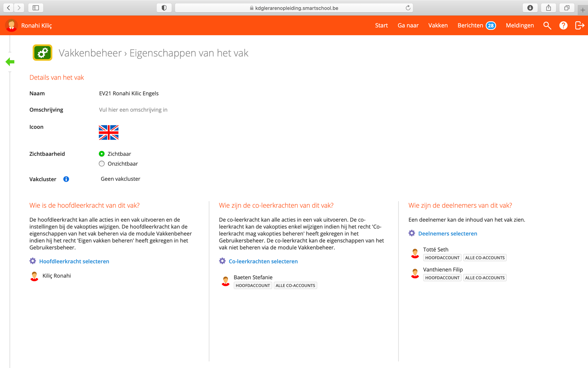The height and width of the screenshot is (368, 588).
Task: Click the avatar of Baeten Stefanie
Action: coord(226,281)
